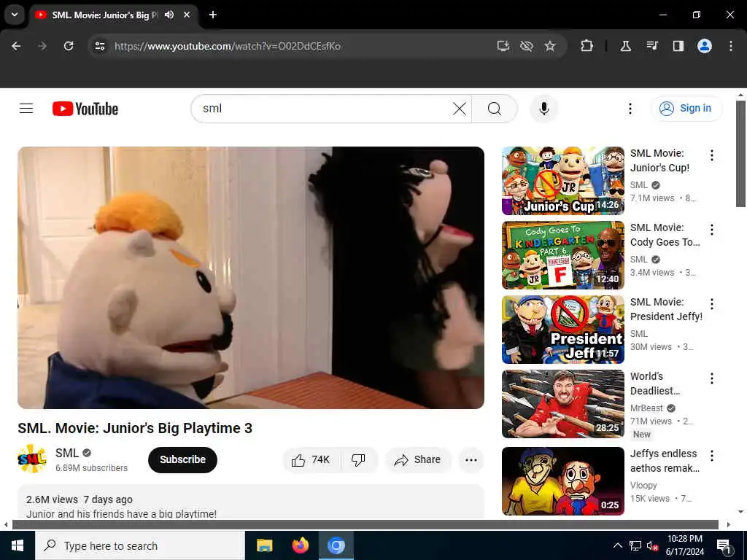Click the horizontal page scrollbar

point(365,524)
